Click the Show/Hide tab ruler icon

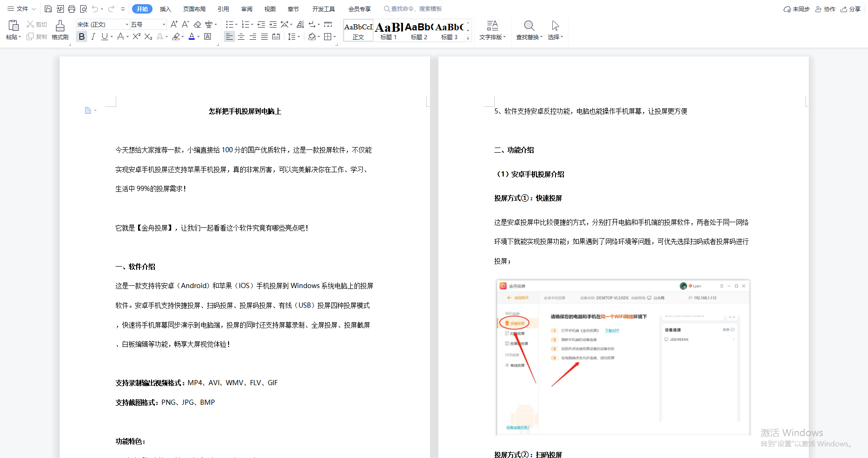pyautogui.click(x=328, y=24)
